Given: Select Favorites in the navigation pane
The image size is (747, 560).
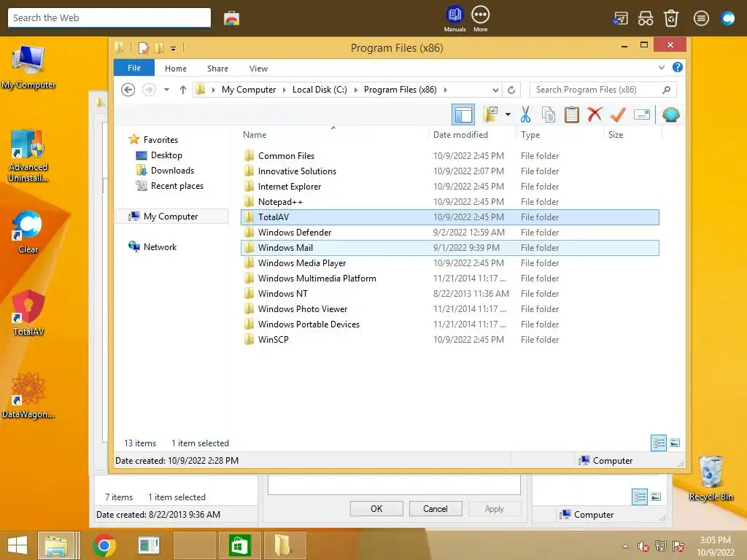Looking at the screenshot, I should pyautogui.click(x=160, y=139).
